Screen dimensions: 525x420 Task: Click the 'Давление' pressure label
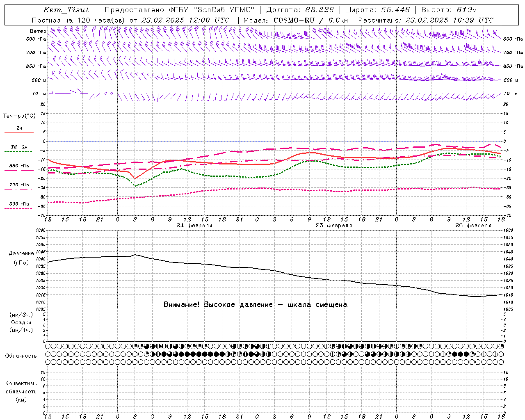click(x=21, y=253)
